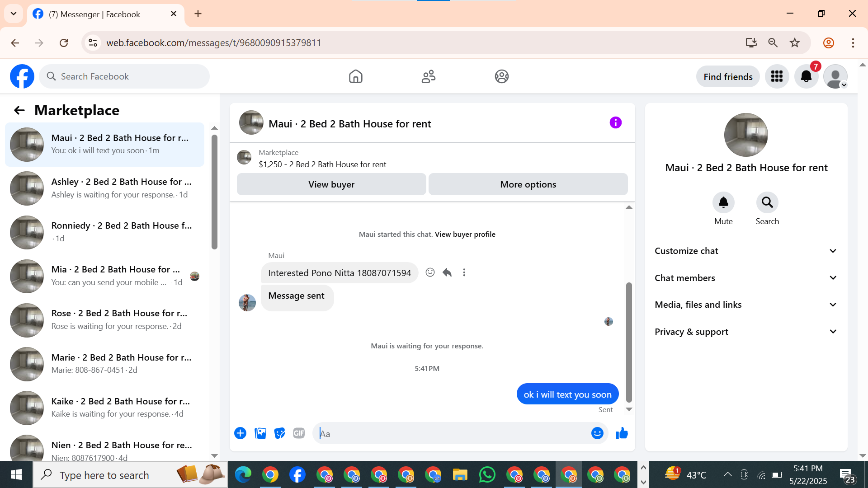Bookmark this page with the star icon
The image size is (868, 488).
point(795,43)
